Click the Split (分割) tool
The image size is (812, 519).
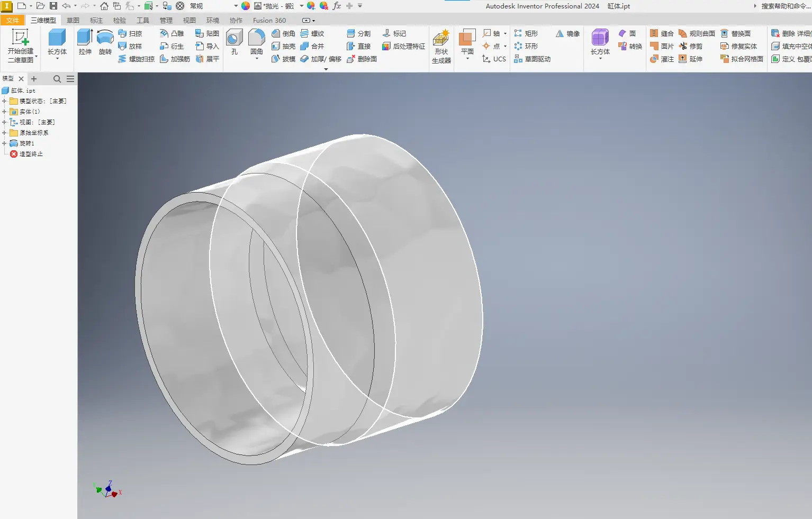358,33
